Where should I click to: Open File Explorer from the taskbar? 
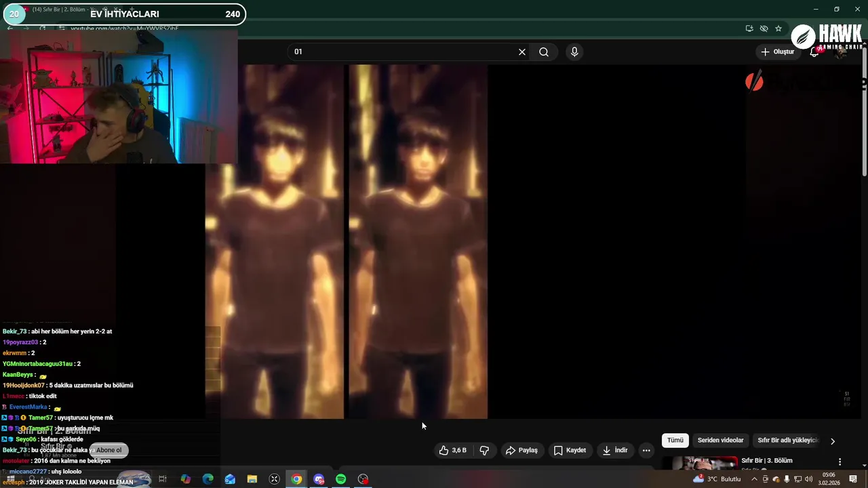252,479
